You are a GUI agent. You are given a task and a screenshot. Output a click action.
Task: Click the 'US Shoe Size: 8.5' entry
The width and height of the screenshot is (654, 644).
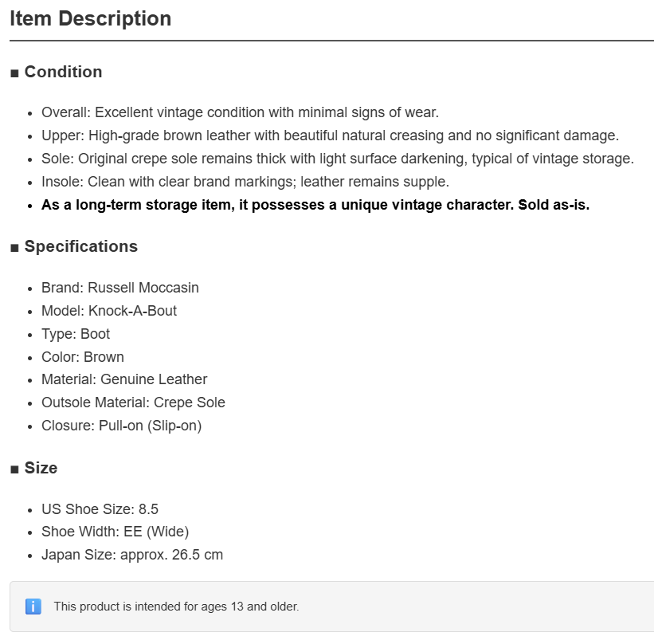tap(100, 509)
